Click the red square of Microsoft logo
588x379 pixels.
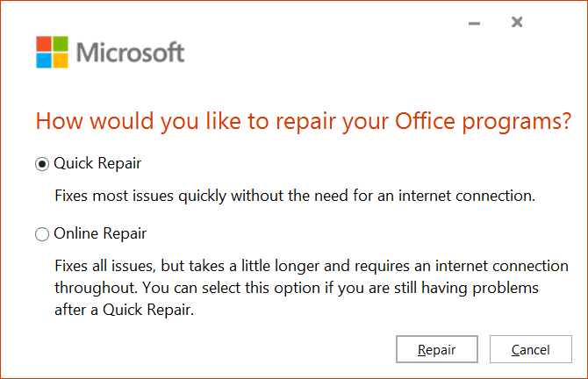coord(44,44)
